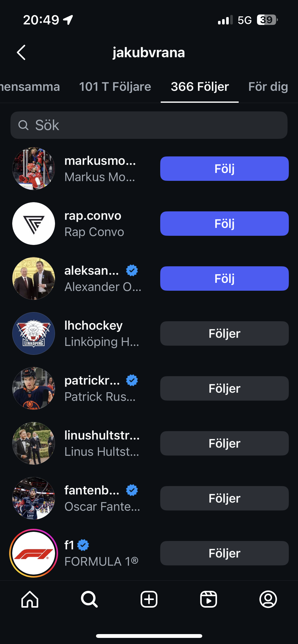Open the Reels icon
This screenshot has width=298, height=644.
(x=209, y=599)
